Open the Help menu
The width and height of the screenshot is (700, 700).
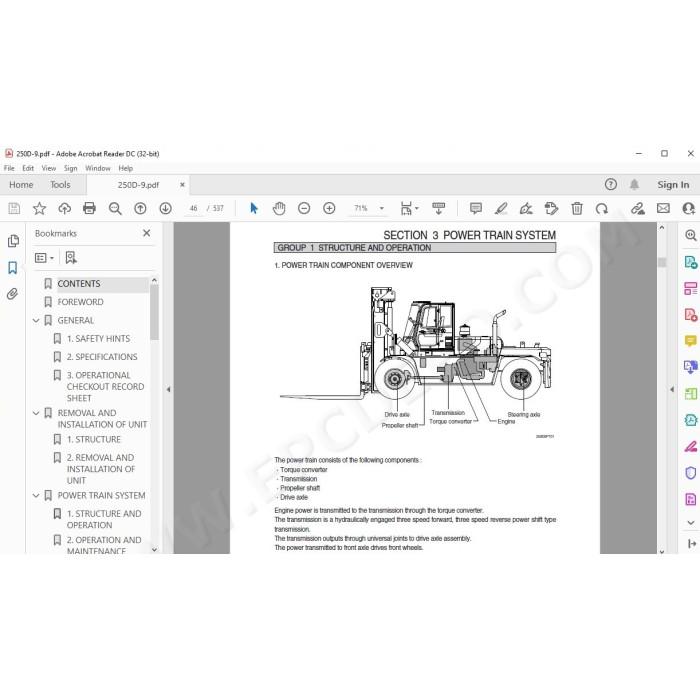coord(125,168)
